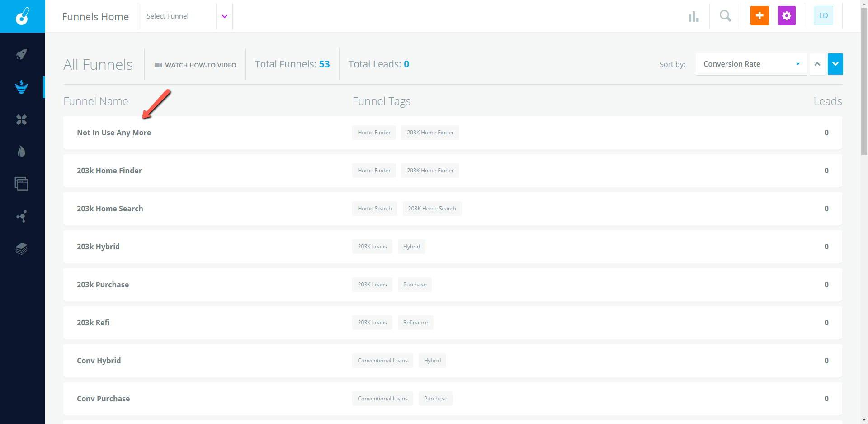
Task: Click the Funnel Name column header
Action: [95, 101]
